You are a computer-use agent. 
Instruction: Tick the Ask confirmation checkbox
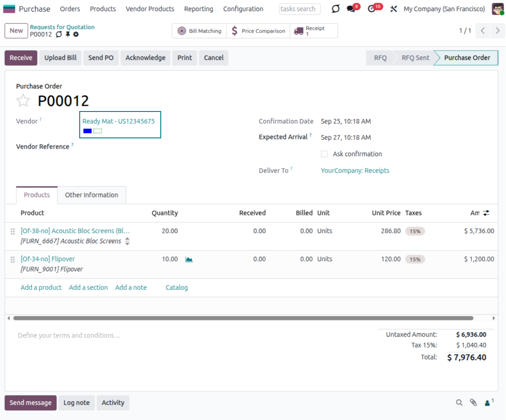(x=324, y=154)
